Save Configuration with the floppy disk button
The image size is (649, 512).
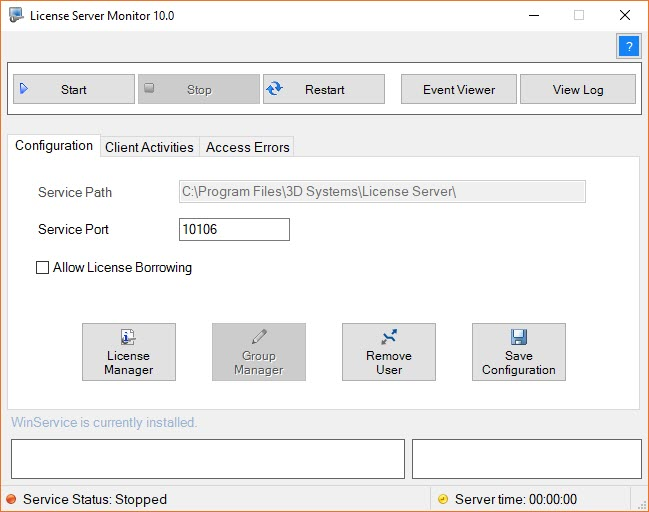click(x=518, y=352)
